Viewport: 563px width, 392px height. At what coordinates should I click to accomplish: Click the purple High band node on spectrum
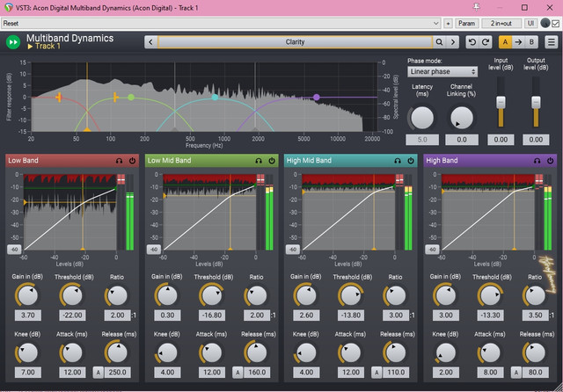[x=317, y=98]
